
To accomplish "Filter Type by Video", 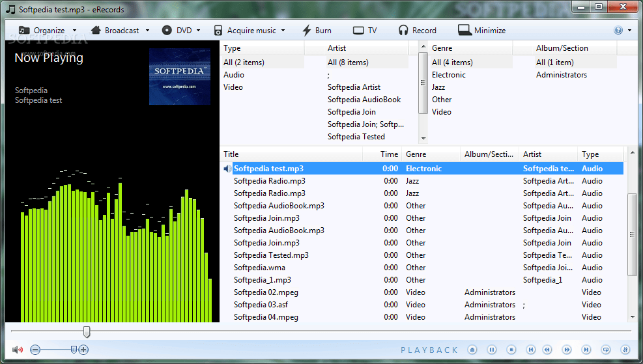I will point(233,87).
